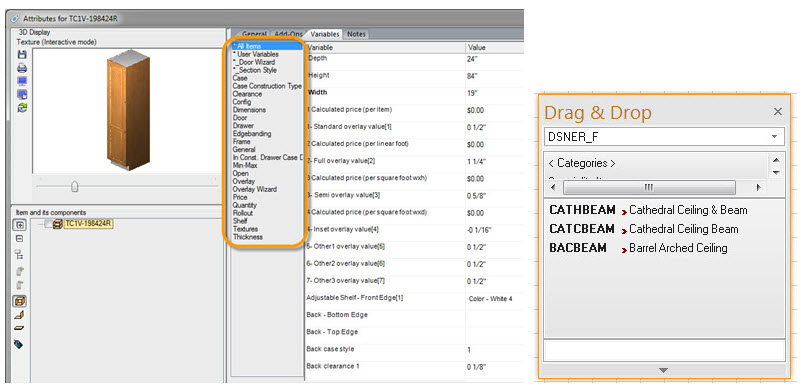Viewport: 808px width, 386px height.
Task: Click the Categories scroll down arrow
Action: (777, 172)
